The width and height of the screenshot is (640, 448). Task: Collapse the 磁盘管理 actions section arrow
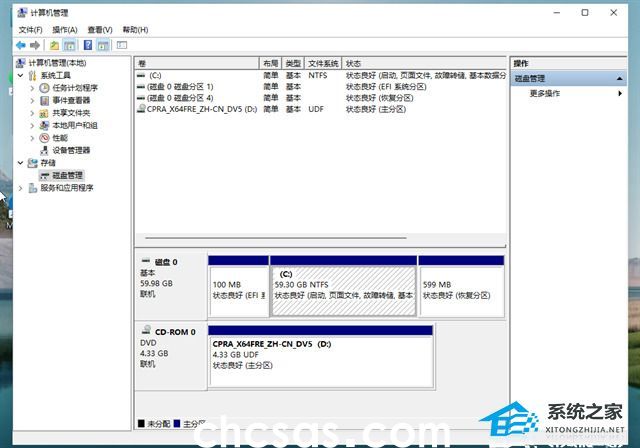[619, 78]
